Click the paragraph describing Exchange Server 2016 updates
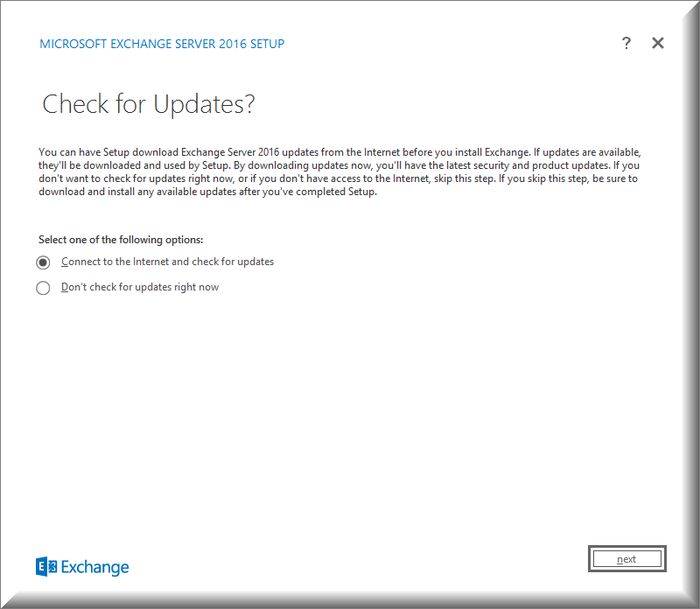This screenshot has height=609, width=700. (x=339, y=171)
